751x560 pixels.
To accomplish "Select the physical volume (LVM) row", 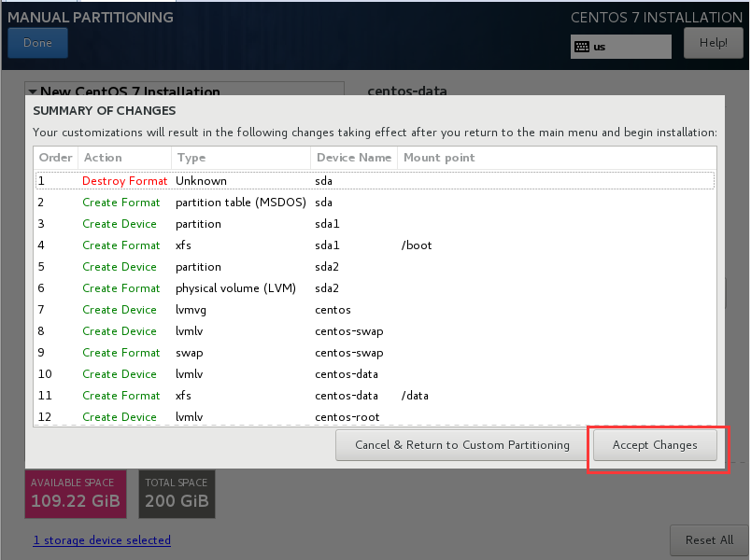I will tap(375, 288).
